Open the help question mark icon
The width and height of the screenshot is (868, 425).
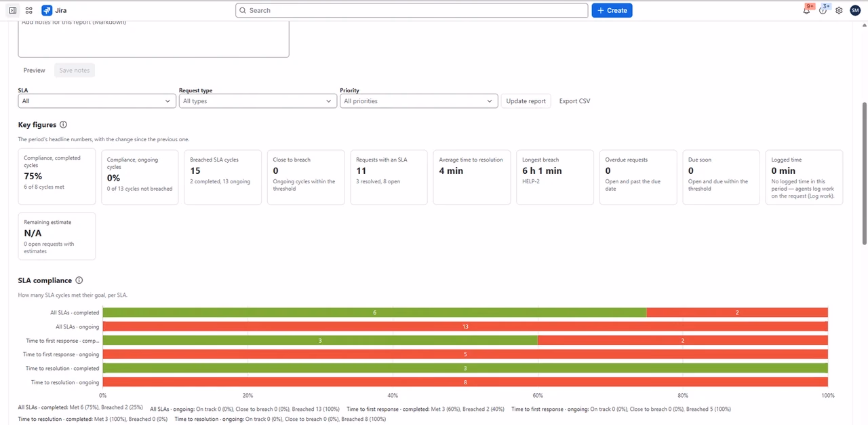pyautogui.click(x=823, y=10)
